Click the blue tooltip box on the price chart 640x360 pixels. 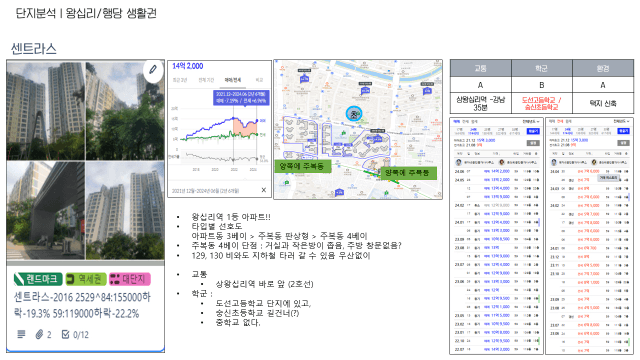pyautogui.click(x=241, y=98)
